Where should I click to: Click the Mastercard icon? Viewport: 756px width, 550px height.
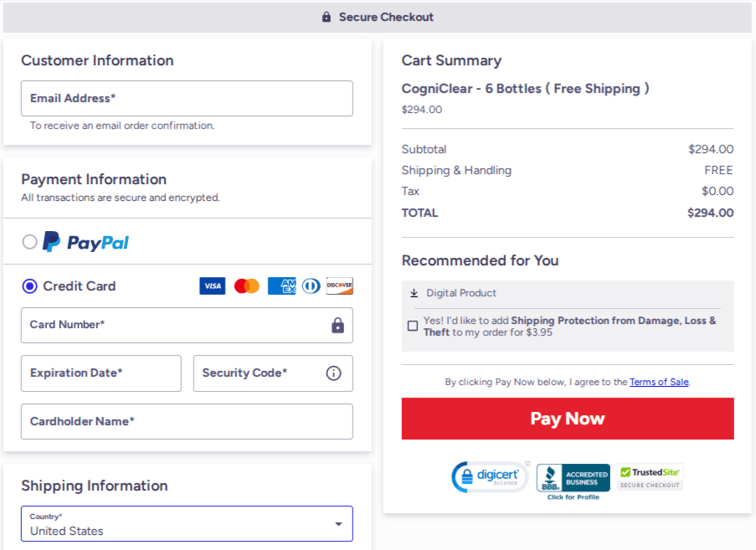click(x=245, y=285)
